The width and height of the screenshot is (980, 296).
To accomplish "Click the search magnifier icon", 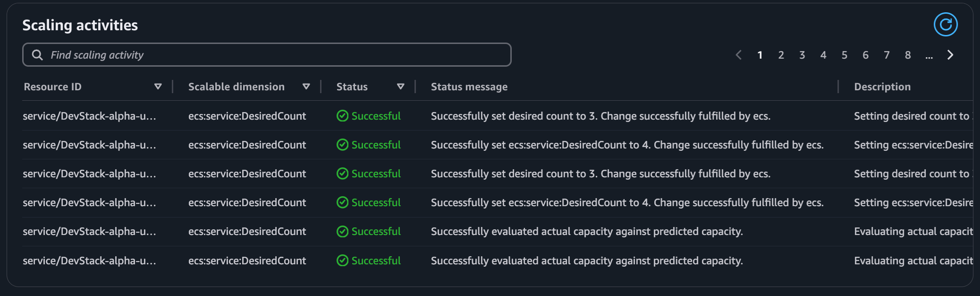I will click(37, 55).
